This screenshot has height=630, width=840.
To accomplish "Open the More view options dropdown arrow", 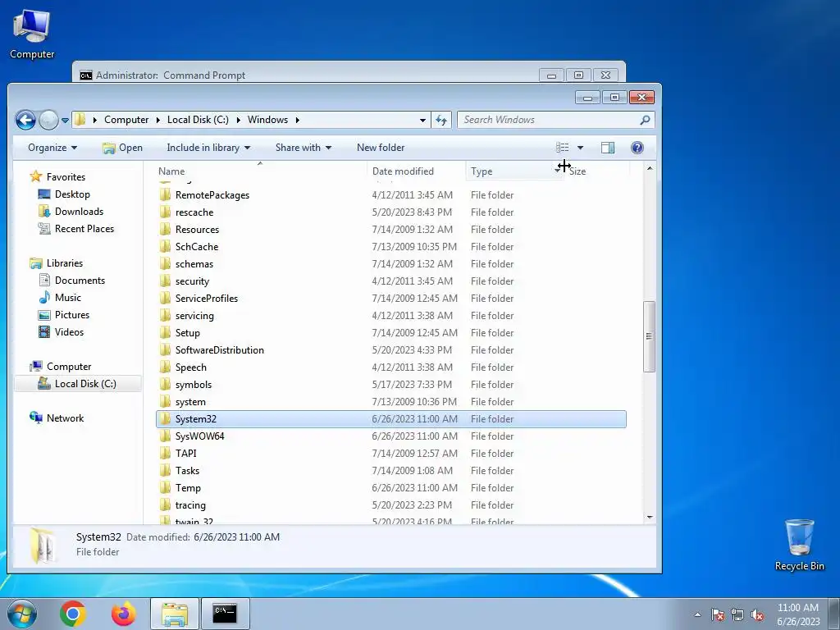I will (580, 148).
